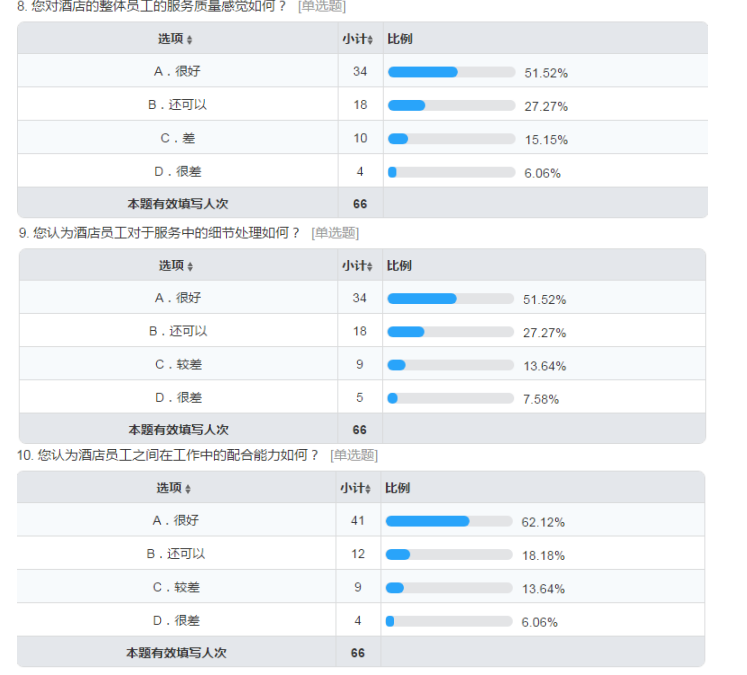Click the 7.58% percentage in question 9

tap(541, 399)
